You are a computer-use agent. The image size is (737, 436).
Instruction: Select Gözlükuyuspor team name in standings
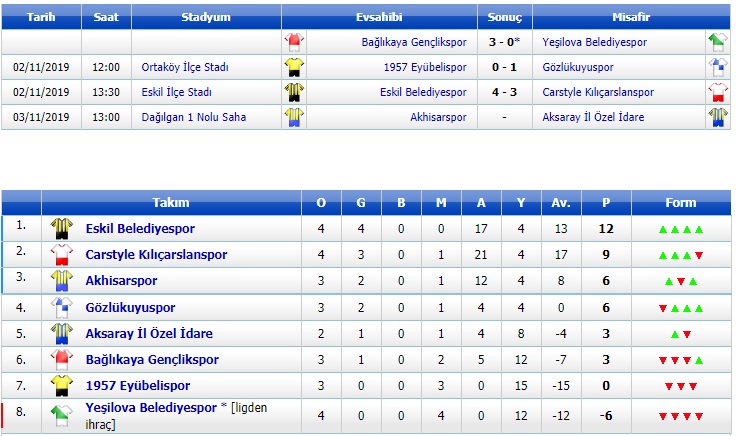(x=130, y=308)
